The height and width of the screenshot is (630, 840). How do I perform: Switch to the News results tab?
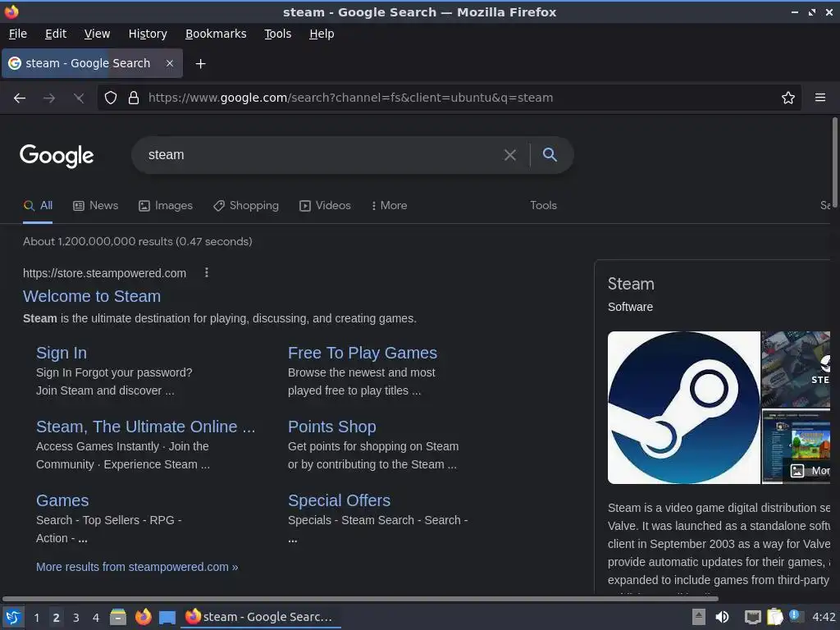tap(95, 206)
